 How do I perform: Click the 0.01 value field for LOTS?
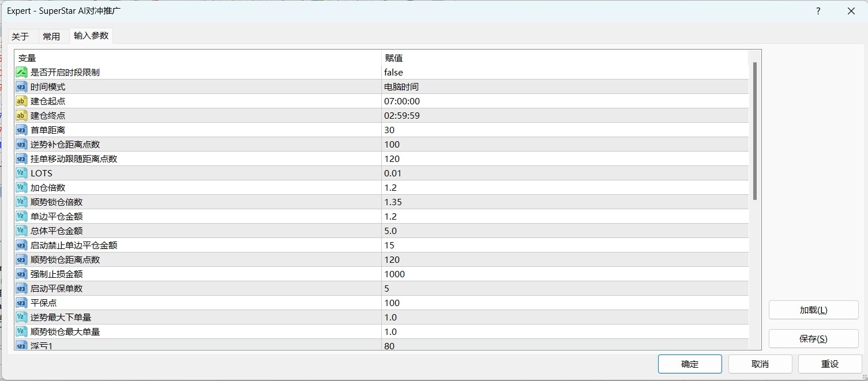(393, 173)
